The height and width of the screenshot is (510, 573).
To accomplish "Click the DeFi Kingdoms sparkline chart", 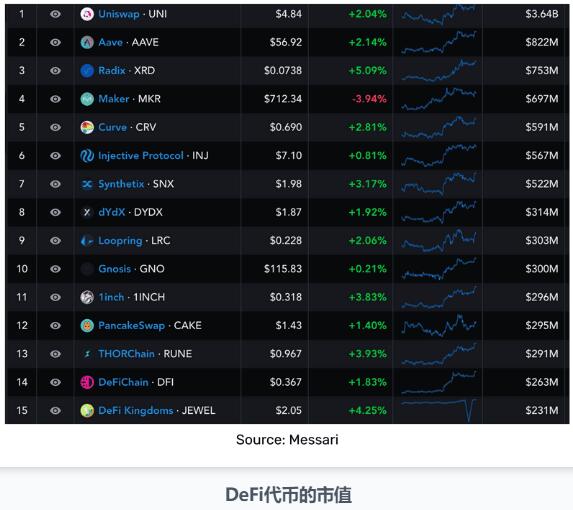I will coord(439,411).
